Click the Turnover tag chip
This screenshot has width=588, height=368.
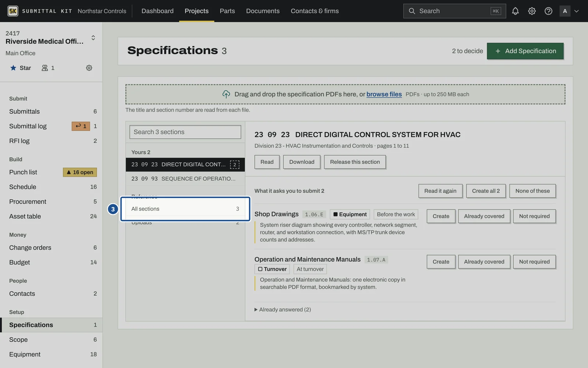click(x=272, y=269)
